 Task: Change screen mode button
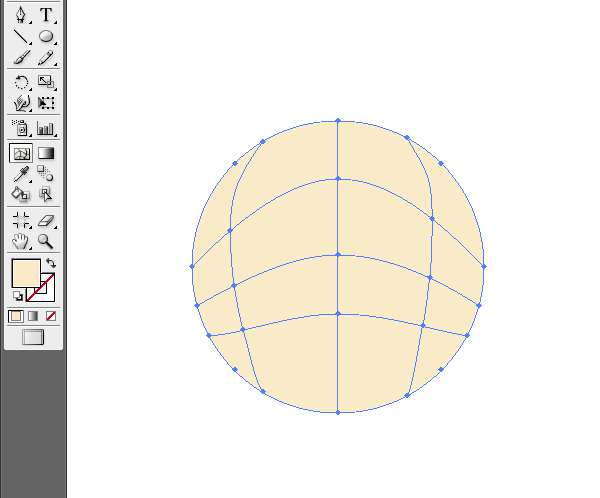pyautogui.click(x=33, y=337)
